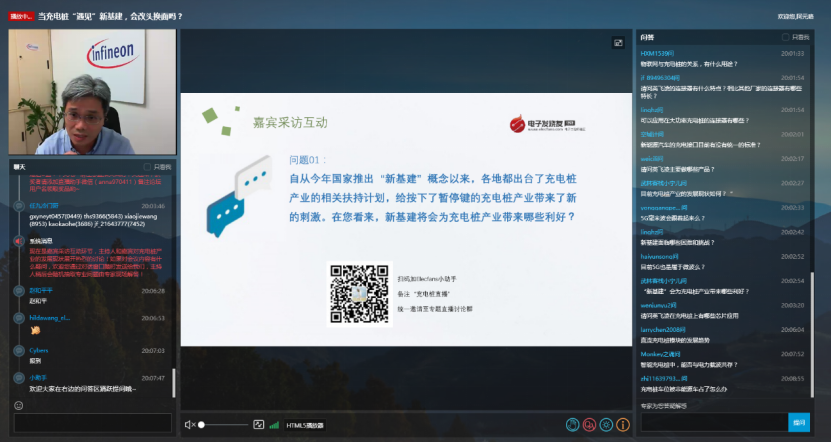Click the blue raise-hand icon
Screen dimensions: 831x443
572,425
